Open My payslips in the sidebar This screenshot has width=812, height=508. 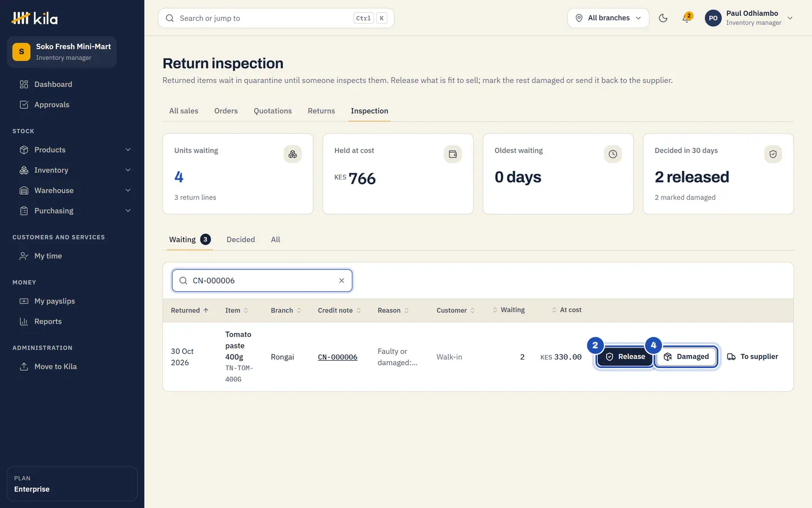click(x=72, y=301)
